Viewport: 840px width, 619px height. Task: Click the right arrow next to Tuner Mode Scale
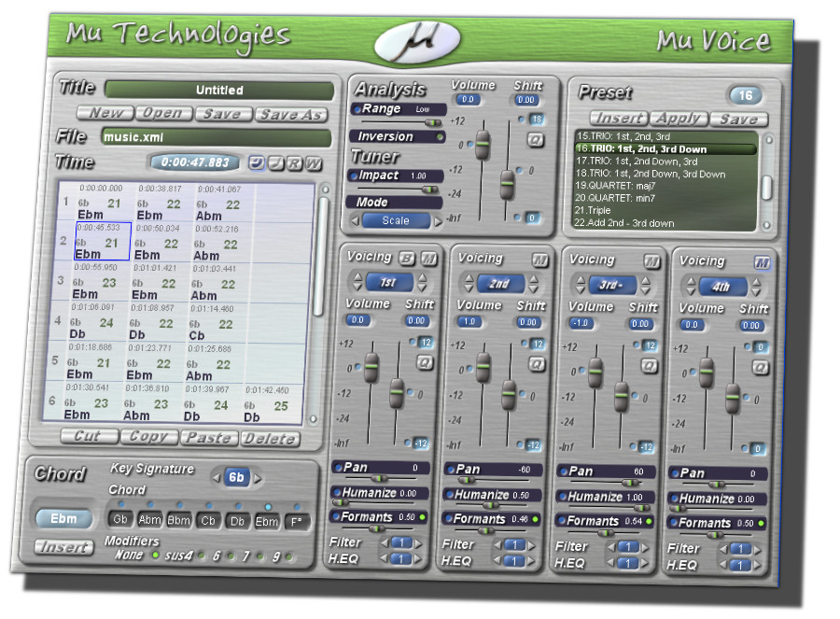tap(438, 221)
